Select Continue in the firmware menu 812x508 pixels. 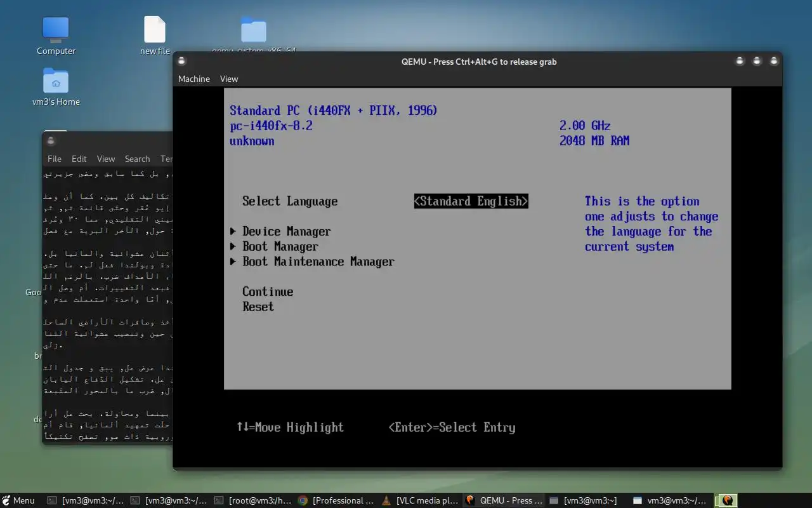tap(268, 292)
